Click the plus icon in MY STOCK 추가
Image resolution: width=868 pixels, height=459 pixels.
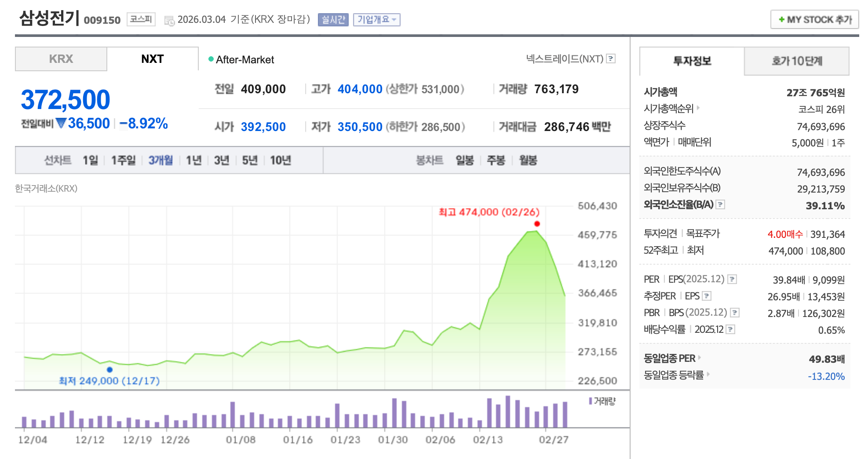pos(781,19)
